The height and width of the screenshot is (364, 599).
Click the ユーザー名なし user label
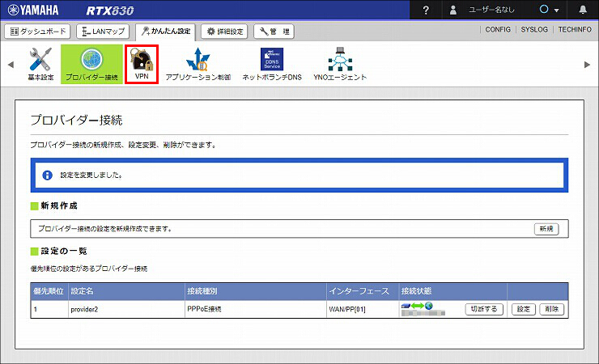[491, 10]
